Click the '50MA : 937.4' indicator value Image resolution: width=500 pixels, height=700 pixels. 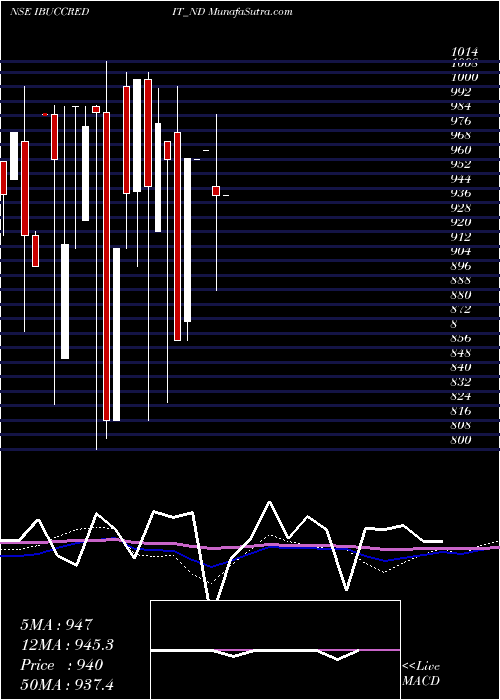(x=67, y=684)
